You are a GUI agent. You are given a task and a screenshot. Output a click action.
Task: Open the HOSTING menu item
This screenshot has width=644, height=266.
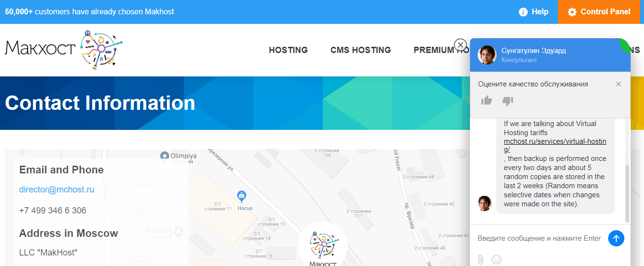(x=288, y=50)
